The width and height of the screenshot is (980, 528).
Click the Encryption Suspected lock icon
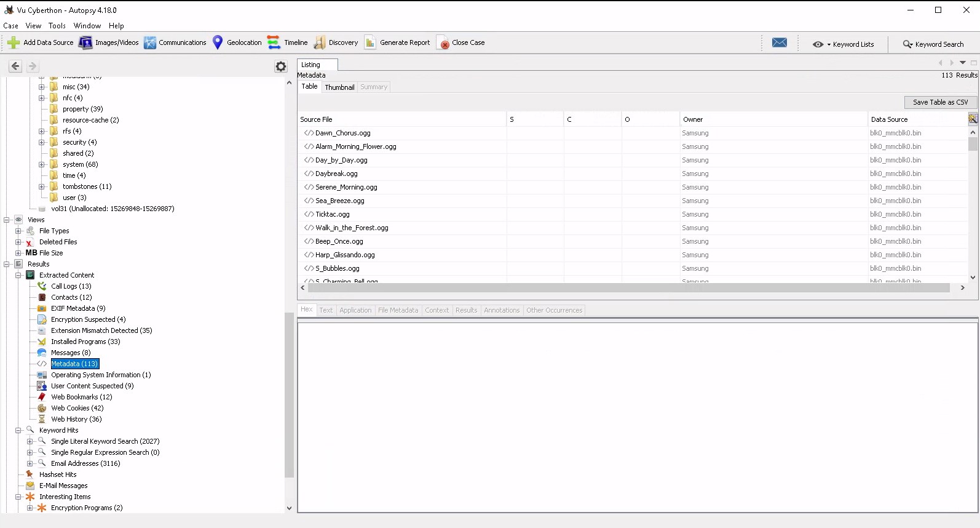42,319
